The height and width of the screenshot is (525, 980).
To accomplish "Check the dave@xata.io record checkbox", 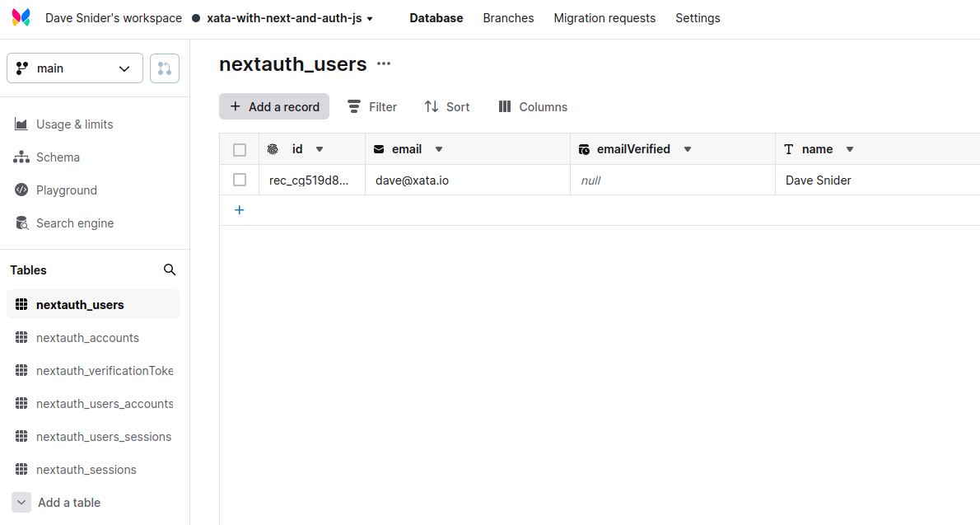I will pos(240,180).
